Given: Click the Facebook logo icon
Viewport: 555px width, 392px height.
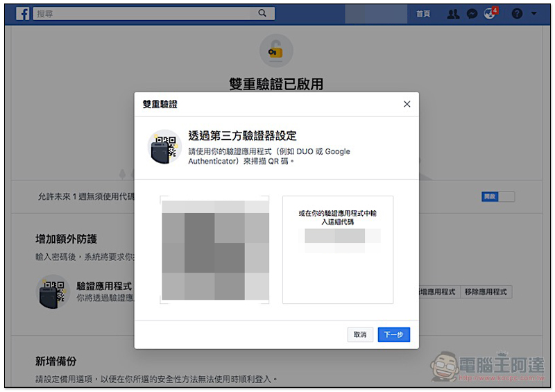Looking at the screenshot, I should tap(23, 14).
